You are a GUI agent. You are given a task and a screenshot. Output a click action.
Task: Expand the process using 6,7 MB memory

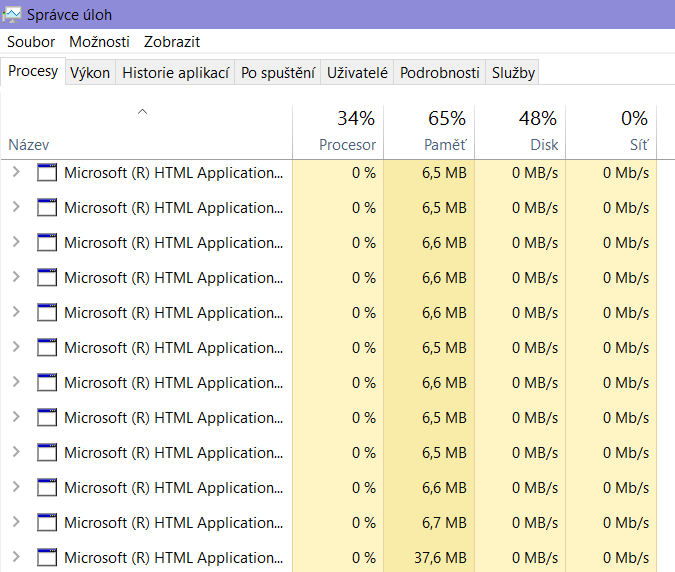15,522
